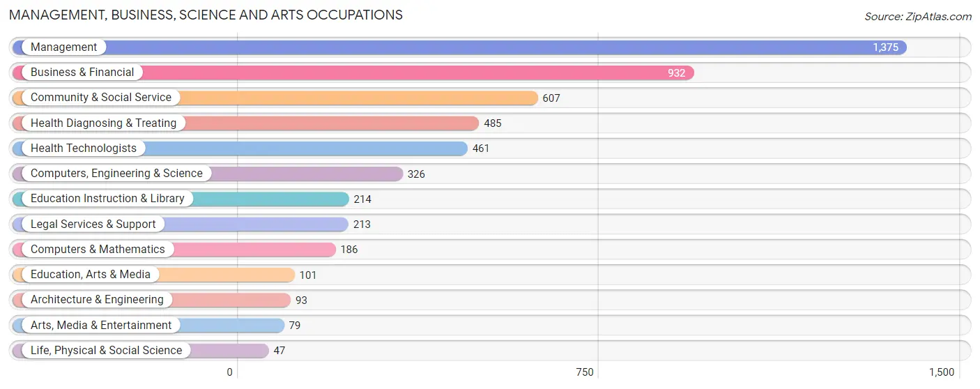This screenshot has height=389, width=980.
Task: Select the Legal Services & Support label
Action: click(93, 224)
